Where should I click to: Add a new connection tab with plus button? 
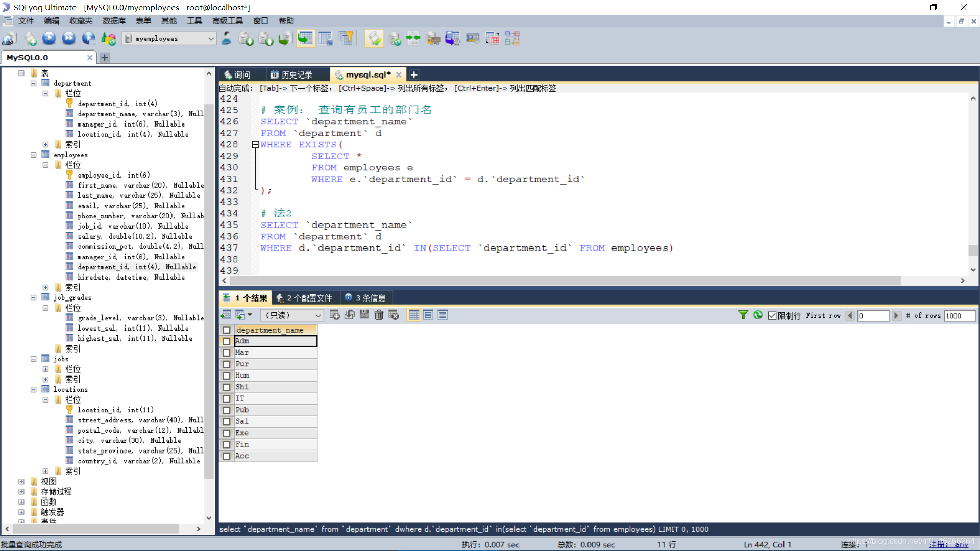click(x=105, y=58)
